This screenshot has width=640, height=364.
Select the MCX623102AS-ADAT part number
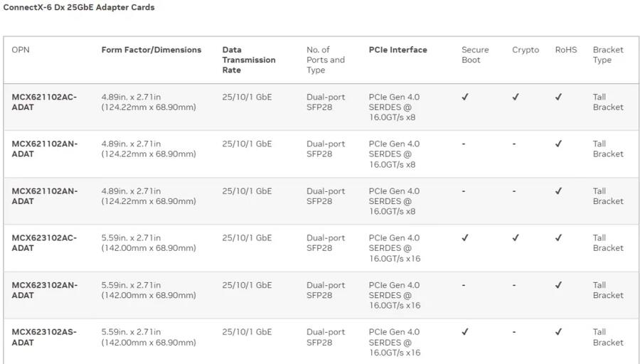[x=44, y=337]
